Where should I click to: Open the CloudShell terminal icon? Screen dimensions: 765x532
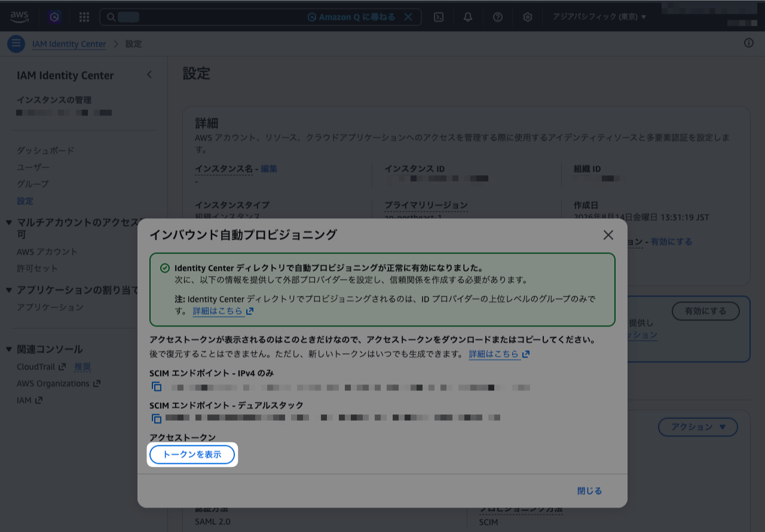pyautogui.click(x=438, y=17)
